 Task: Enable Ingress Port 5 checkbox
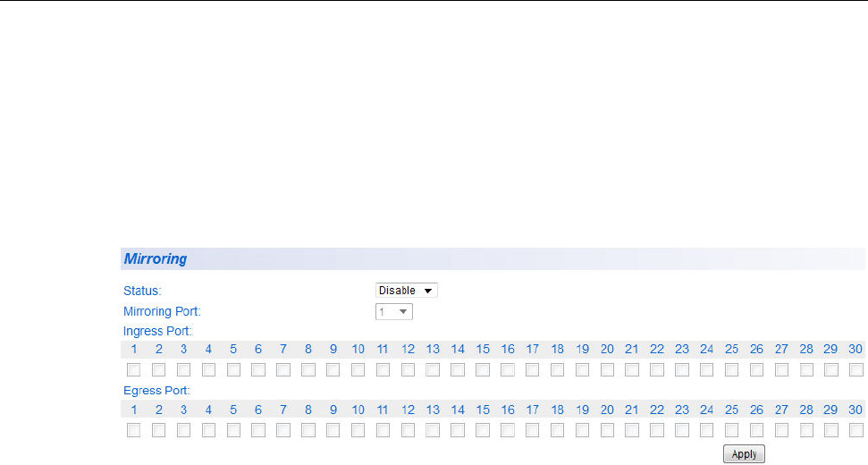click(233, 369)
